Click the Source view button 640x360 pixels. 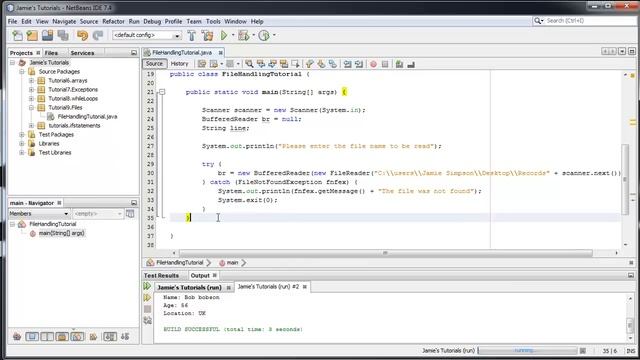pos(154,64)
